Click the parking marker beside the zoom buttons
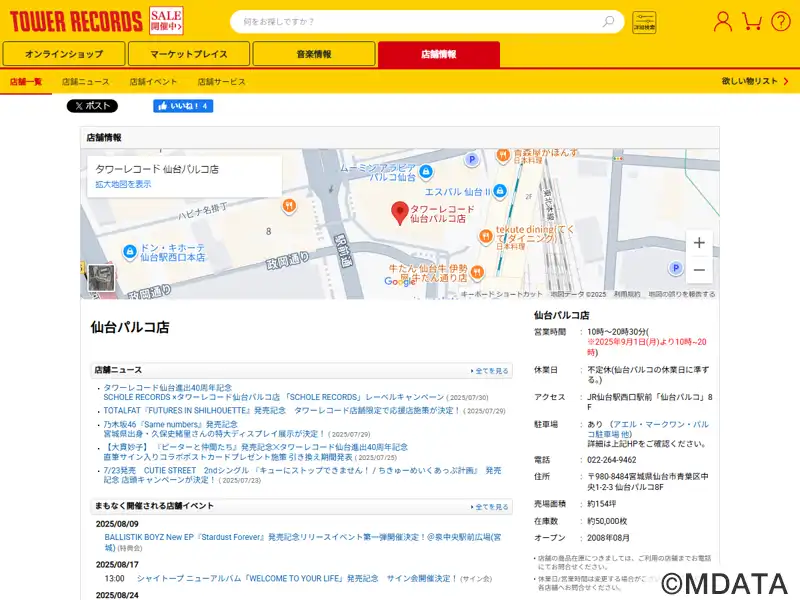 pos(676,268)
